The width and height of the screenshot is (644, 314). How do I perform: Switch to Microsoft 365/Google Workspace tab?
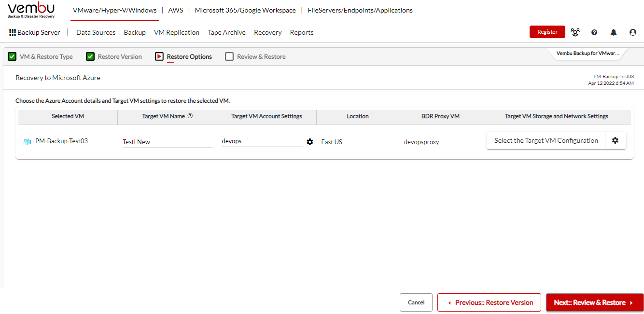point(245,10)
